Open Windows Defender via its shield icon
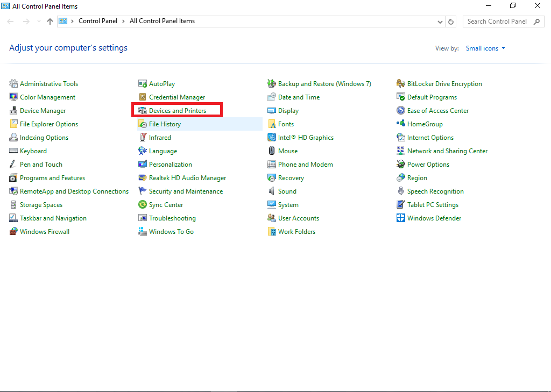 (401, 218)
